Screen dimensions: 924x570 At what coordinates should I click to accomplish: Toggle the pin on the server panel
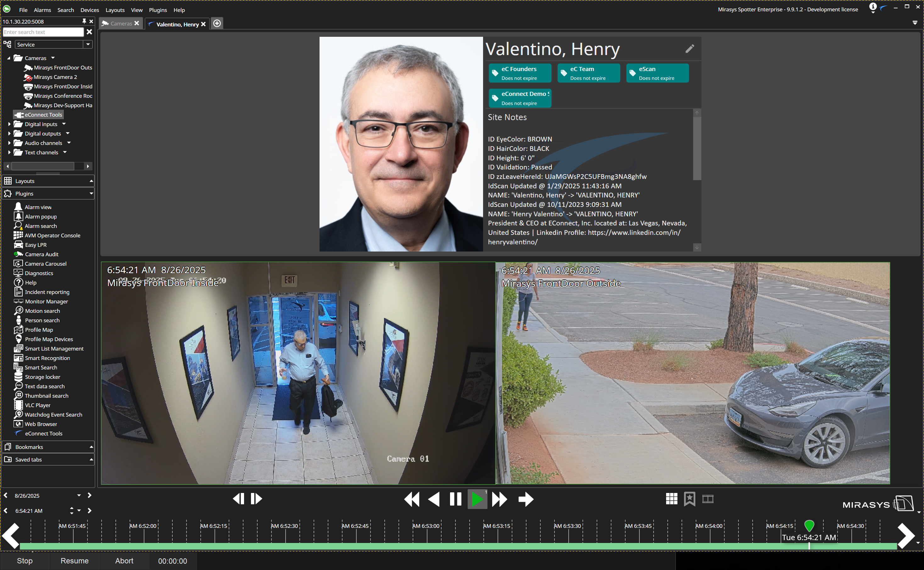coord(84,21)
